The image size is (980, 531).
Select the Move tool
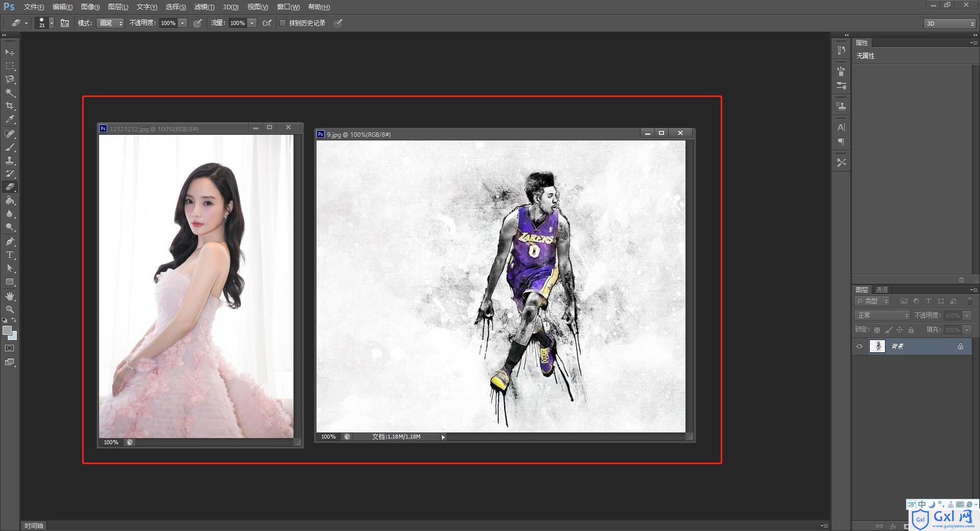[10, 53]
